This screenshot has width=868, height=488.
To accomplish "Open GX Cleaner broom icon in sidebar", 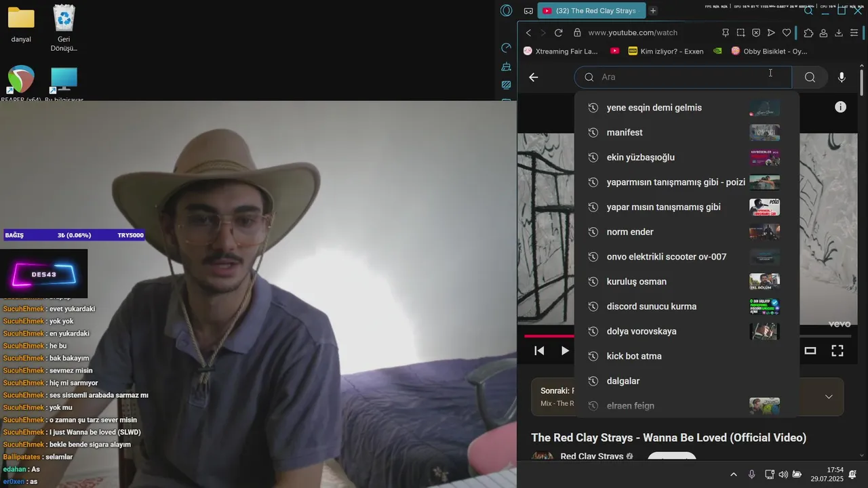I will pos(506,66).
